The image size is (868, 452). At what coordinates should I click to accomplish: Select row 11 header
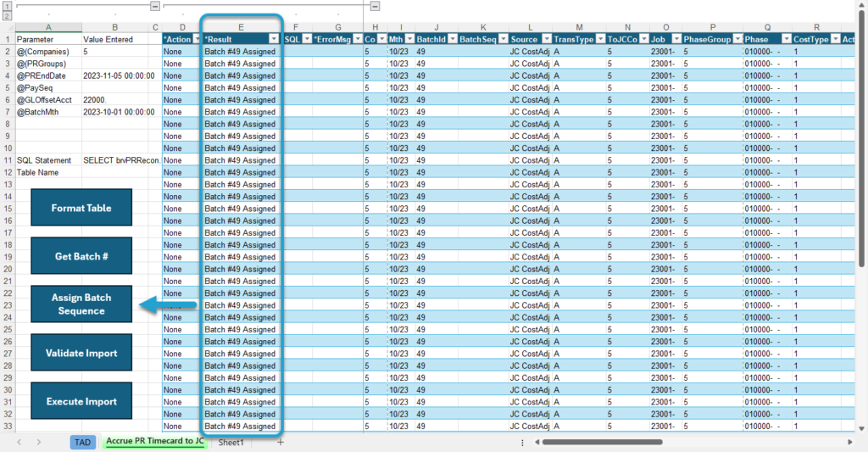(8, 160)
